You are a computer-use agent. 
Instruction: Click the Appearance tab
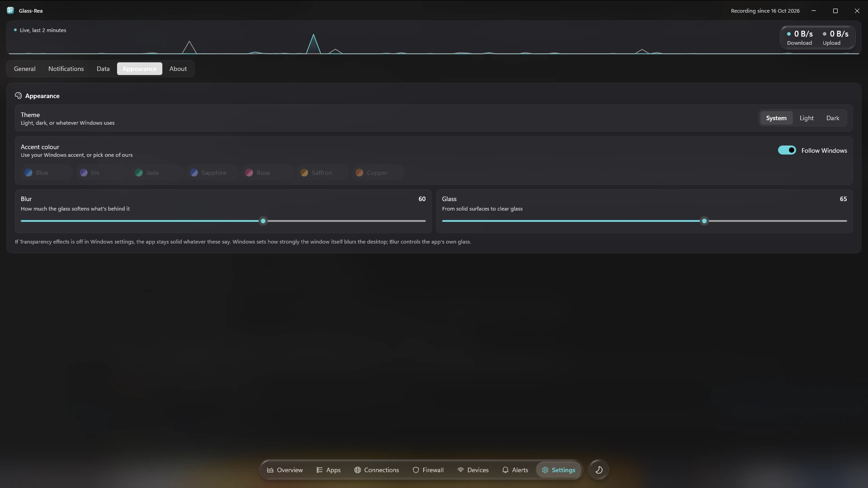(x=139, y=69)
